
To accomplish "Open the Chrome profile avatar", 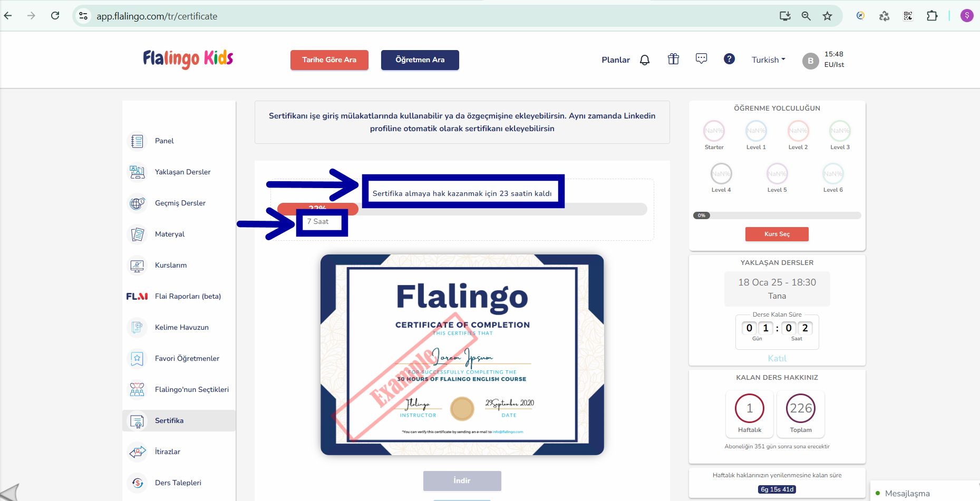I will (967, 16).
